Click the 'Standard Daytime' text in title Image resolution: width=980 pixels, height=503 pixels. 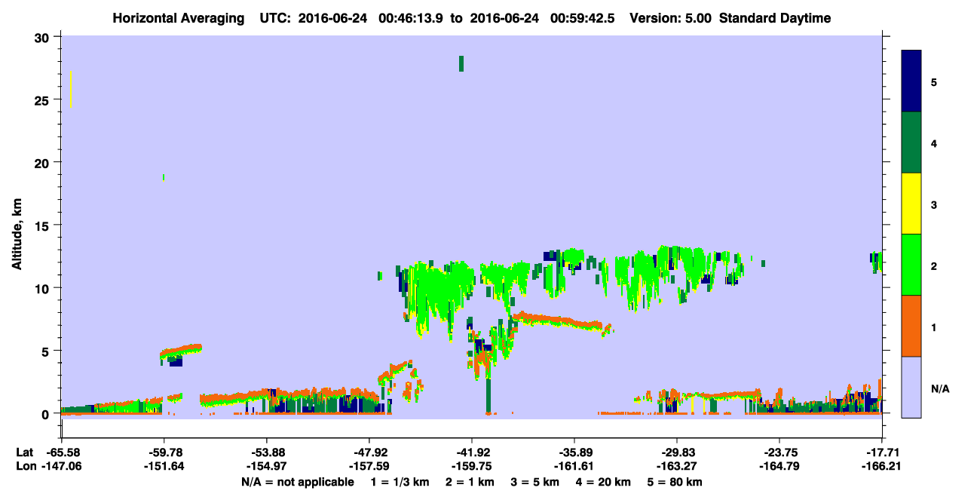coord(775,18)
